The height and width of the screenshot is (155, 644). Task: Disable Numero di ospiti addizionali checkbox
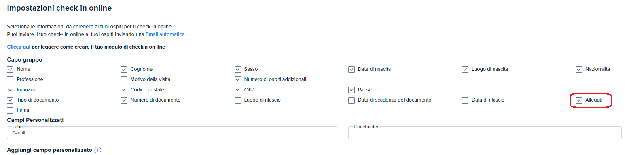(238, 80)
